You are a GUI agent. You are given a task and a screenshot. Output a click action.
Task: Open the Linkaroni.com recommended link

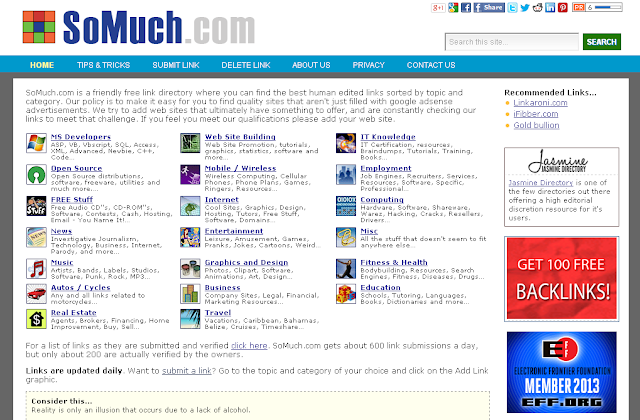pos(540,102)
